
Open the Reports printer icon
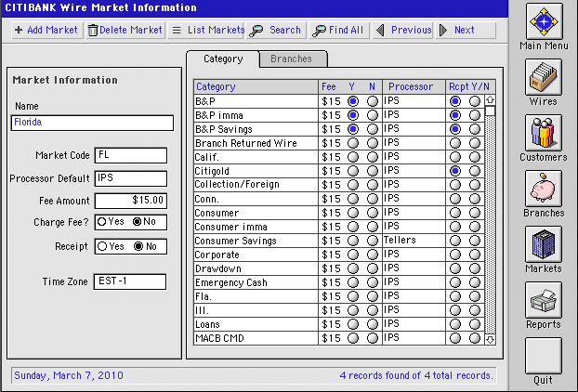pyautogui.click(x=544, y=300)
